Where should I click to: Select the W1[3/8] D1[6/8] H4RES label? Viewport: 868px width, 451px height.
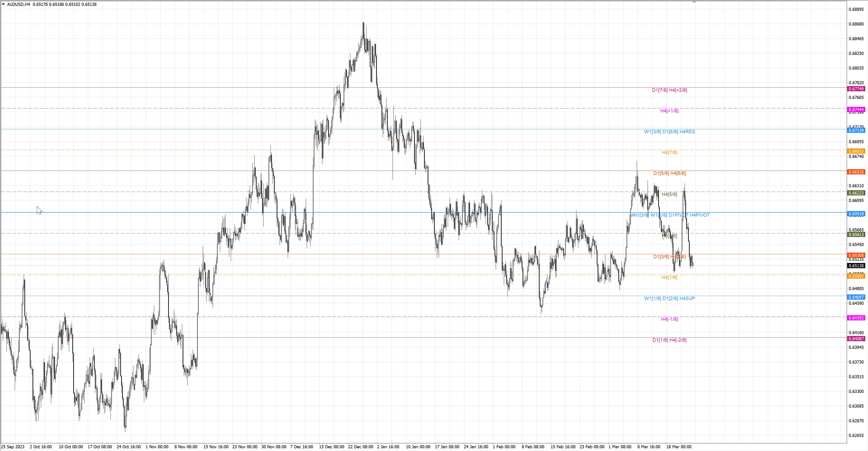pyautogui.click(x=669, y=132)
